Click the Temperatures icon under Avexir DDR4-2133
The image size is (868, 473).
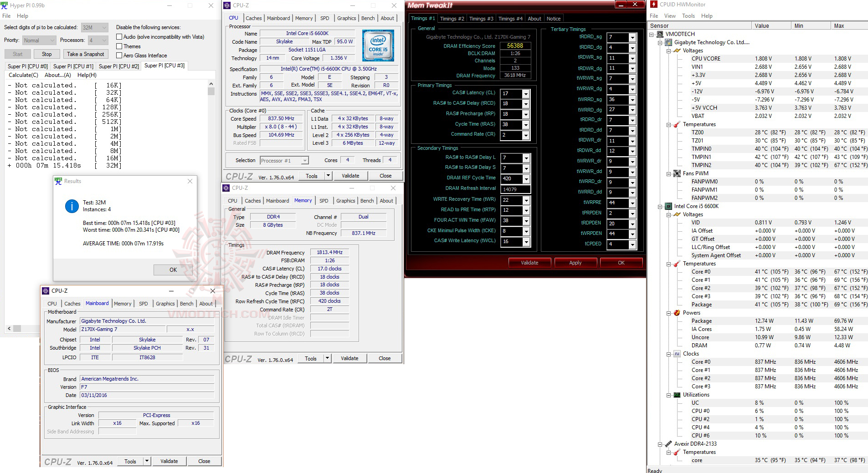click(677, 452)
